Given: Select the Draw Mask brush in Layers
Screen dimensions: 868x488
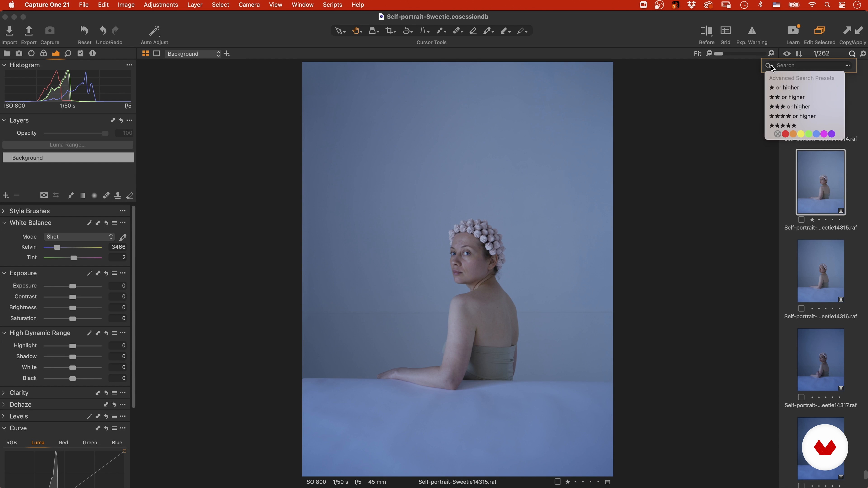Looking at the screenshot, I should (x=71, y=196).
